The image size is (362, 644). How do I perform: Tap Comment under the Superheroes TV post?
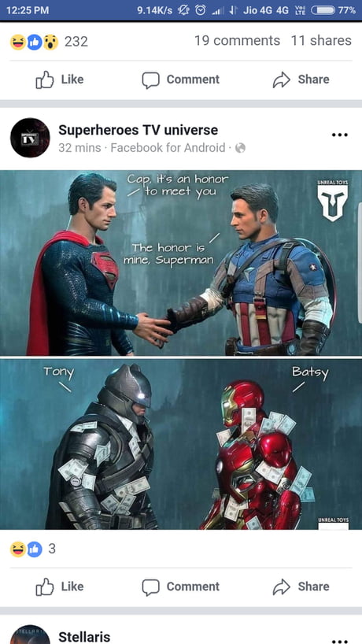(180, 587)
